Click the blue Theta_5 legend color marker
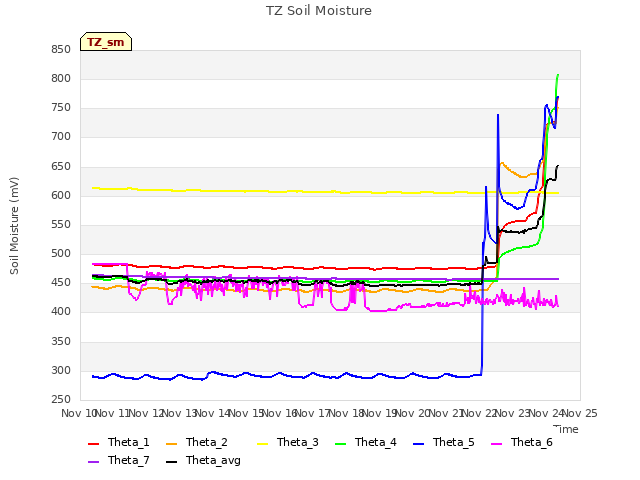Screen dimensions: 640x480 point(418,444)
